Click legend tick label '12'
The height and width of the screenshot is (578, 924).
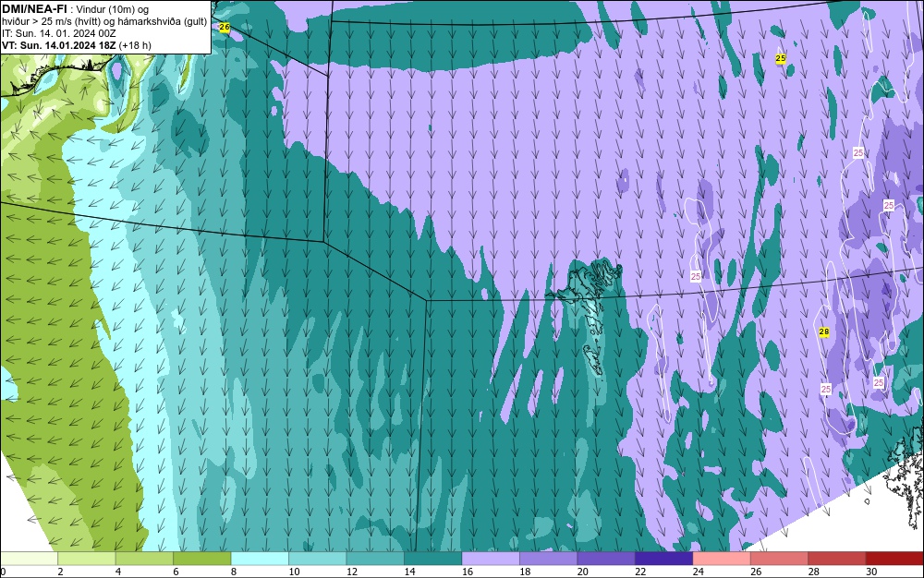click(352, 572)
